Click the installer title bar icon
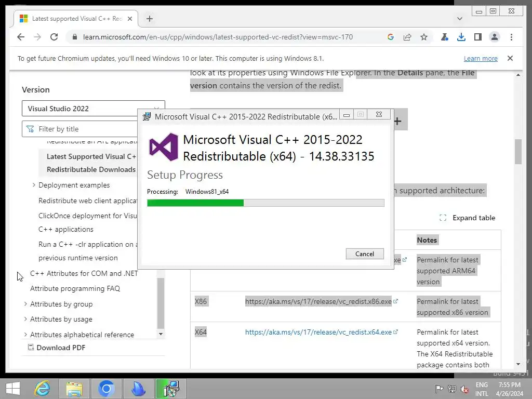Image resolution: width=532 pixels, height=399 pixels. click(147, 116)
